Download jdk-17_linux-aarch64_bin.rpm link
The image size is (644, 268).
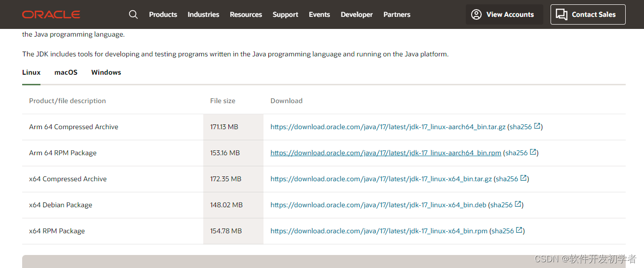386,153
